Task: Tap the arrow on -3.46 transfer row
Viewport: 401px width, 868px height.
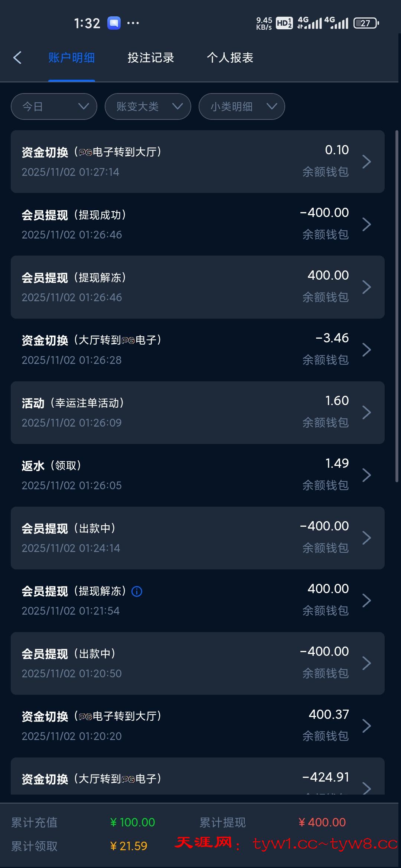Action: click(x=366, y=350)
